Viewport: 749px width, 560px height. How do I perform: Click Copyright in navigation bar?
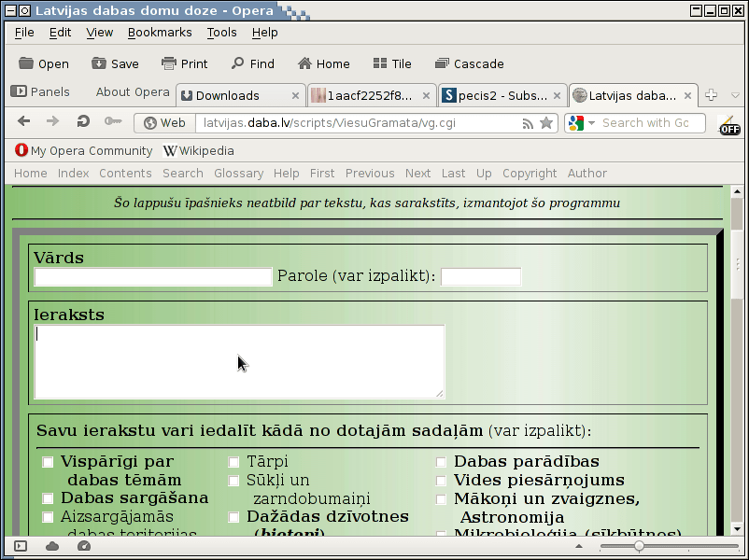530,174
